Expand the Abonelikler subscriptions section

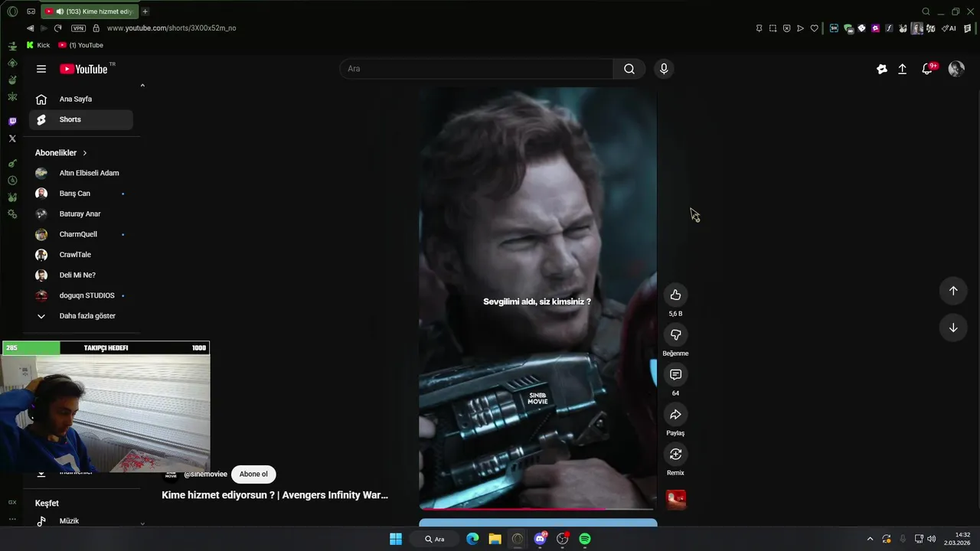click(61, 153)
